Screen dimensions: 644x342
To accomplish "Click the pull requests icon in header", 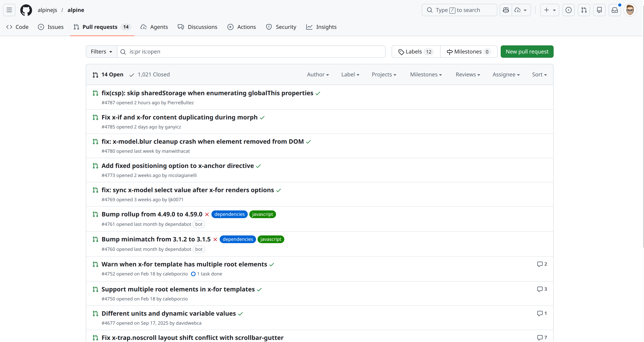I will coord(584,10).
